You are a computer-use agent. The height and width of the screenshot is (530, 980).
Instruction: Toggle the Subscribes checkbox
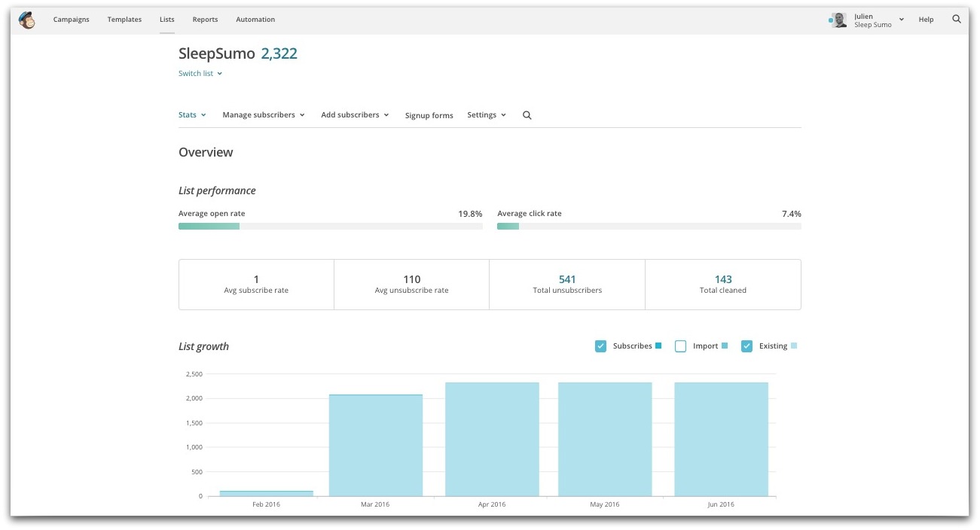(600, 346)
